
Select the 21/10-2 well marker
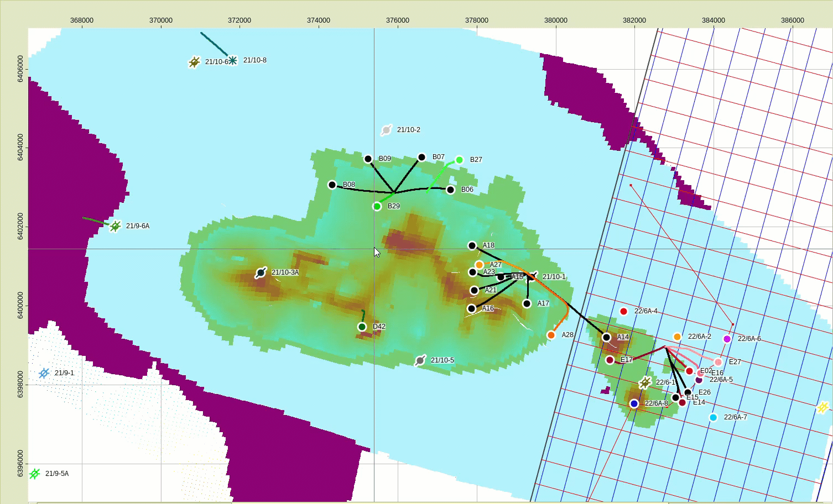click(x=387, y=130)
